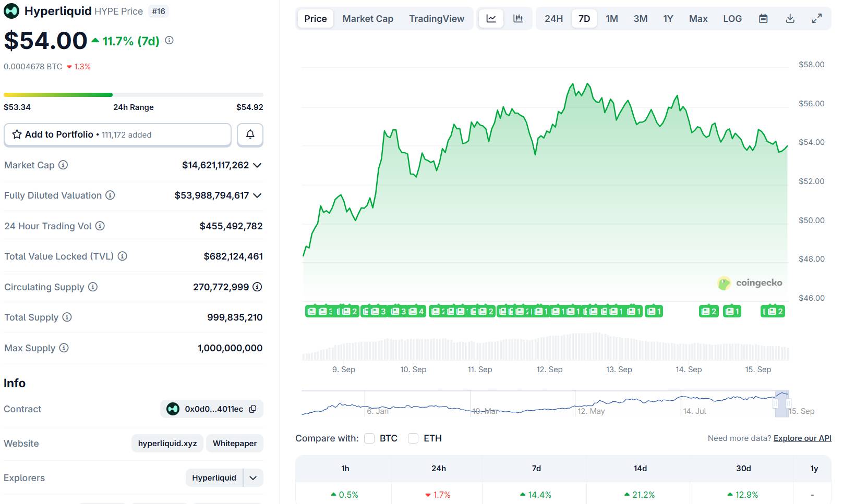
Task: Open the Circulating Supply label info icon
Action: pos(93,287)
